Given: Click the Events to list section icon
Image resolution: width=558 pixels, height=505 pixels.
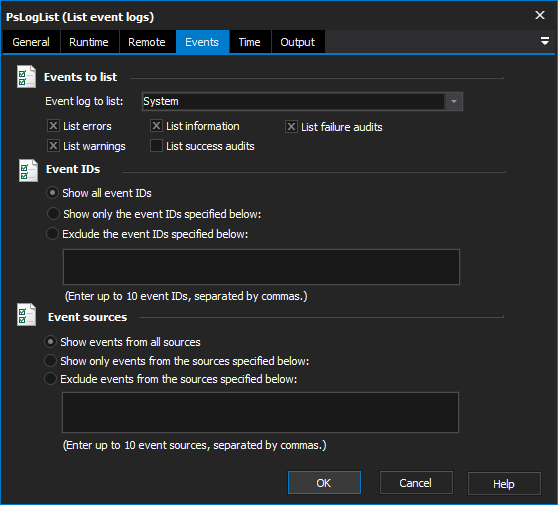Looking at the screenshot, I should coord(26,77).
